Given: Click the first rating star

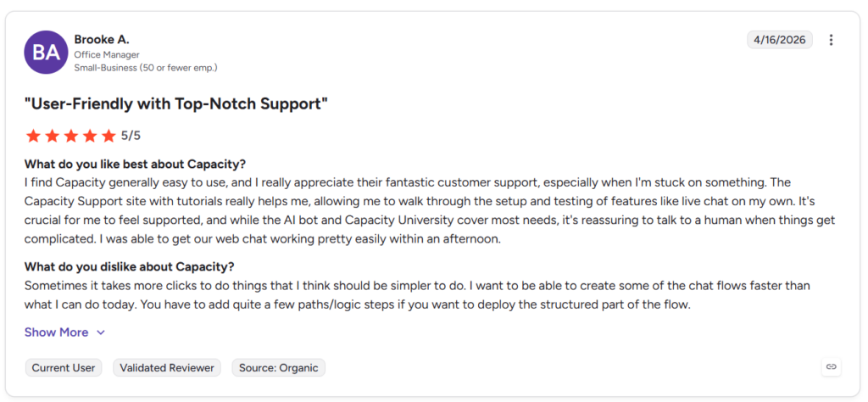Looking at the screenshot, I should coord(33,136).
